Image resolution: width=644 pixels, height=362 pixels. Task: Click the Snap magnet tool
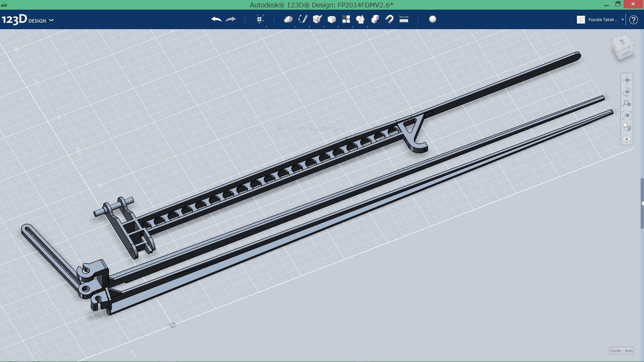tap(389, 19)
